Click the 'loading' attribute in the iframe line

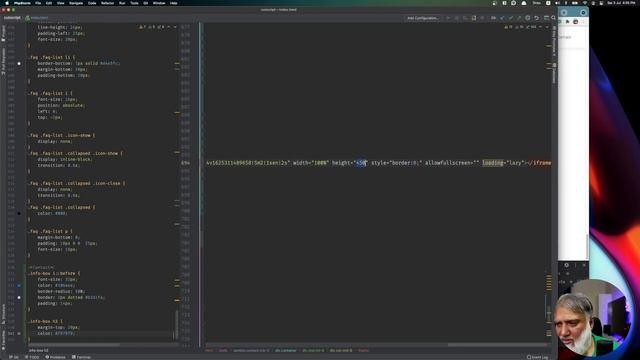493,163
